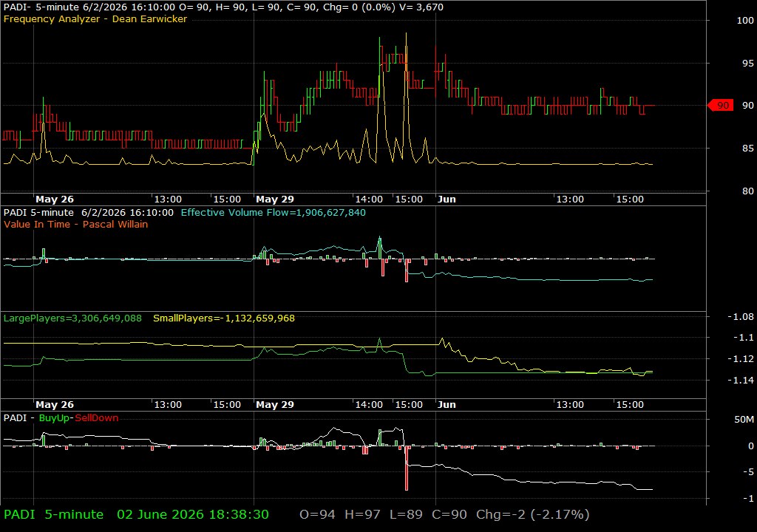Click the 100 price level on the price scale
Viewport: 757px width, 532px height.
pos(745,20)
